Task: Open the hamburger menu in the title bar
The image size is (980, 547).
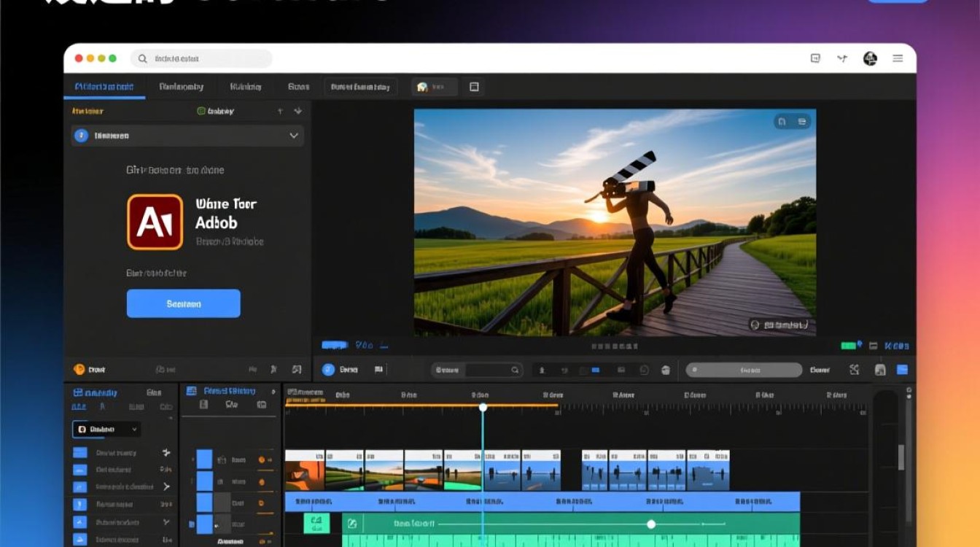Action: pyautogui.click(x=898, y=58)
